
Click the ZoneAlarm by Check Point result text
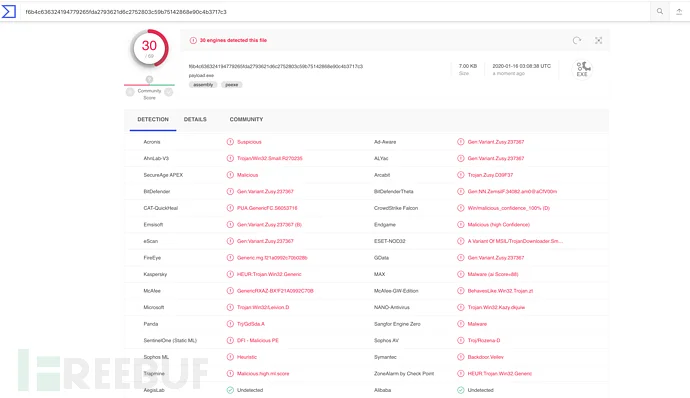pyautogui.click(x=500, y=373)
